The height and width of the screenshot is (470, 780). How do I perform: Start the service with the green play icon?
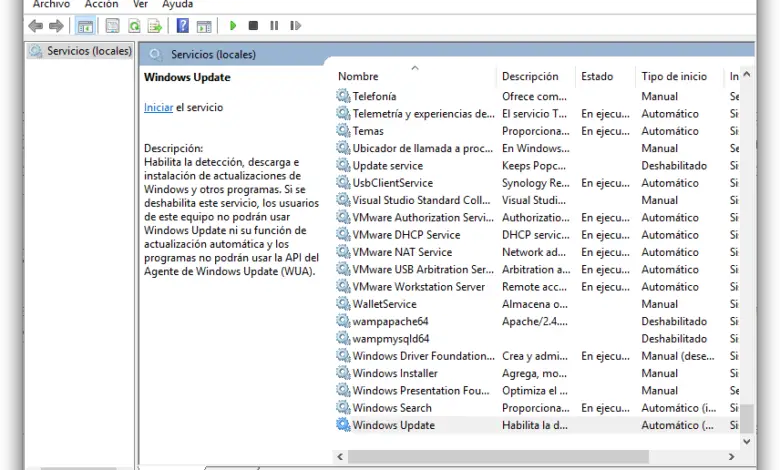coord(232,25)
